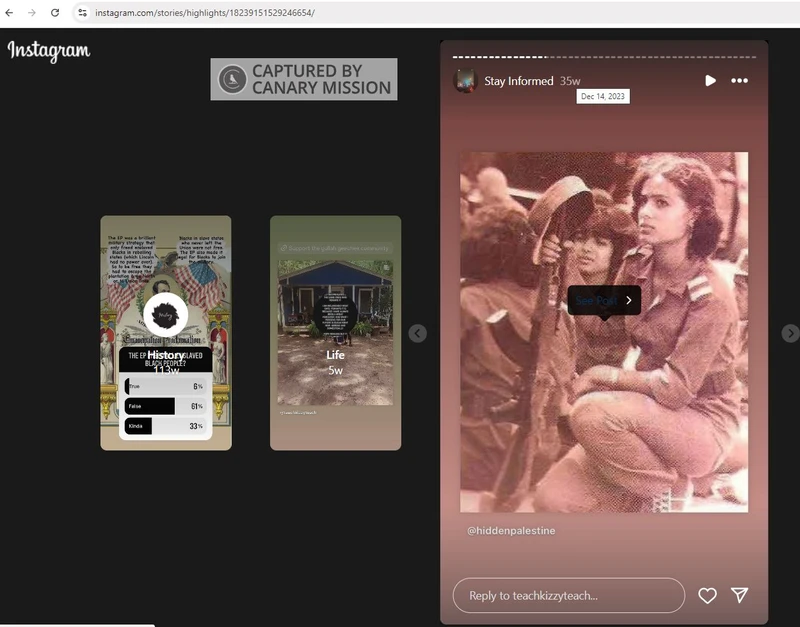Select the 'False' poll option
Screen dimensions: 800x627
point(165,406)
